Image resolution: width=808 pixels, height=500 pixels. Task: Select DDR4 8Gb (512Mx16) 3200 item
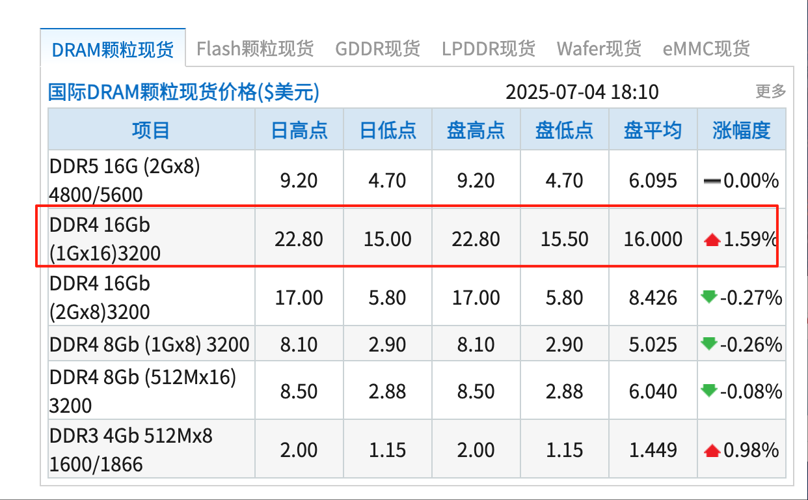tap(143, 391)
